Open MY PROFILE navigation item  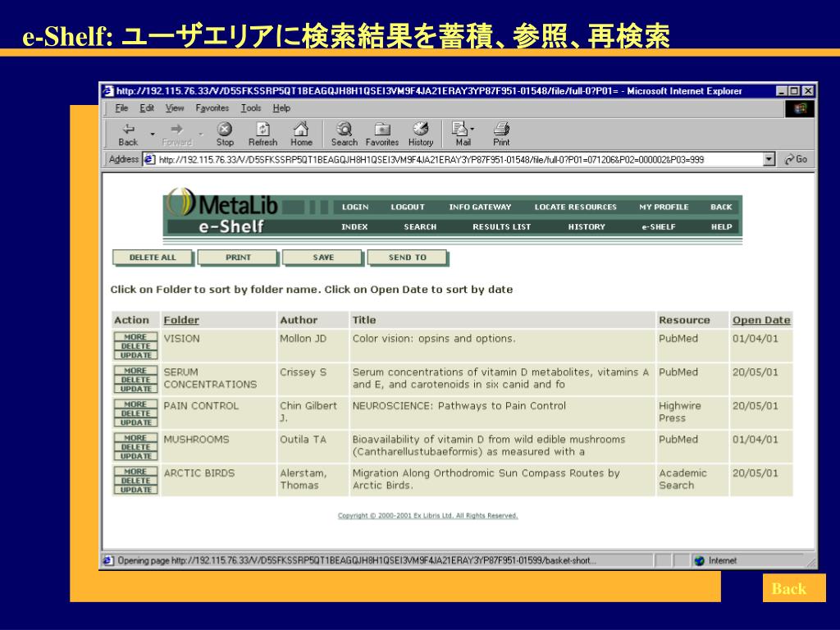tap(664, 207)
